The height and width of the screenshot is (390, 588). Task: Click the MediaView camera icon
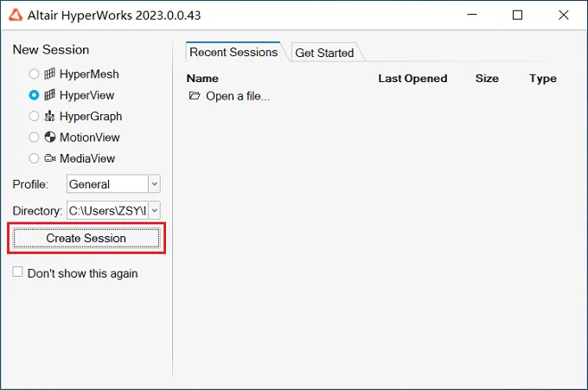(x=49, y=158)
